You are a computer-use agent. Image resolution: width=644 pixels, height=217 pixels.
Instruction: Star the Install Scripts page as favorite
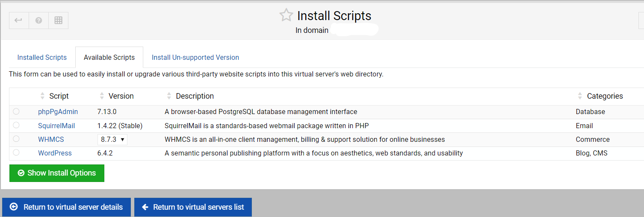tap(286, 15)
